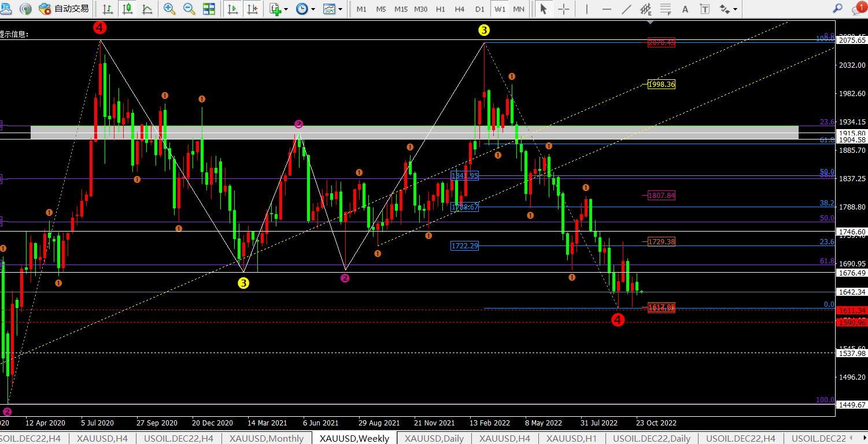
Task: Expand the periods clock dropdown
Action: (x=305, y=9)
